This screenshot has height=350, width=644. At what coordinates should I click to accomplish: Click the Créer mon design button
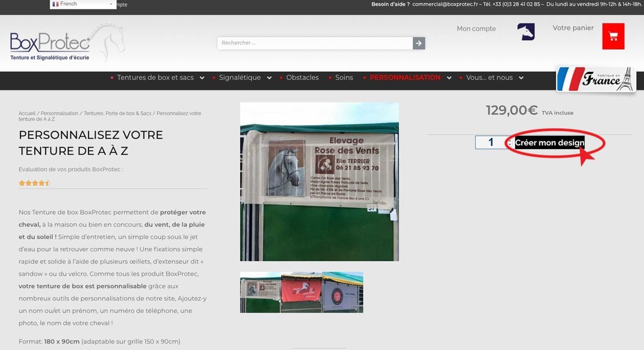(x=550, y=143)
